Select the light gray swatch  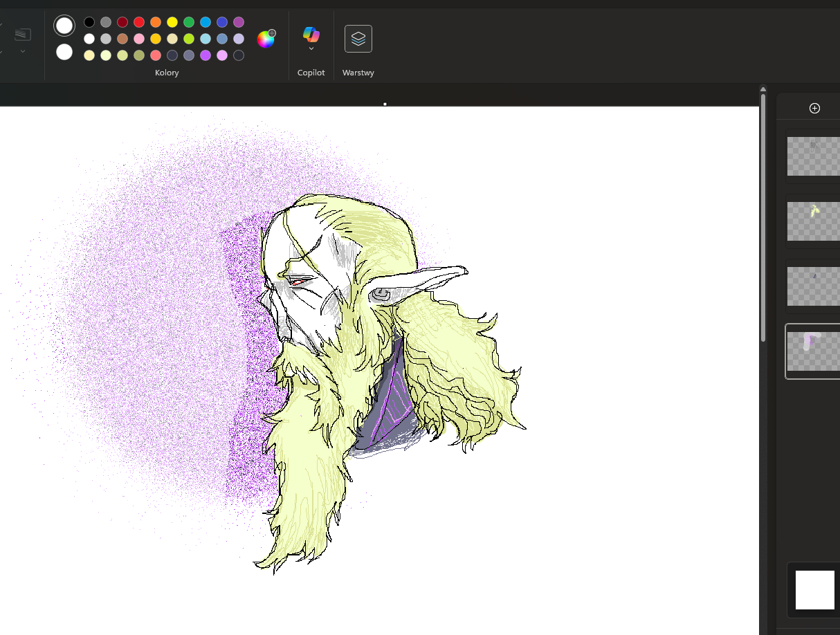point(106,39)
